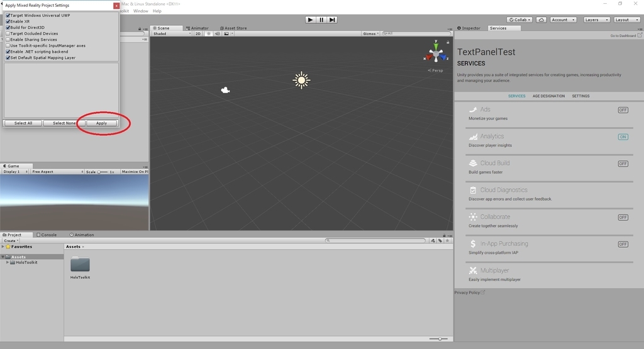
Task: Toggle the Persp projection label
Action: [436, 70]
